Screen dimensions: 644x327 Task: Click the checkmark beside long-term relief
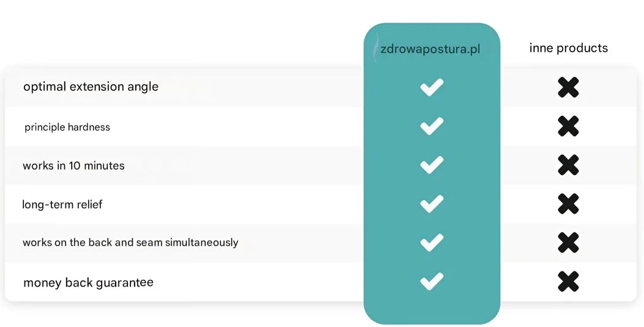(432, 204)
